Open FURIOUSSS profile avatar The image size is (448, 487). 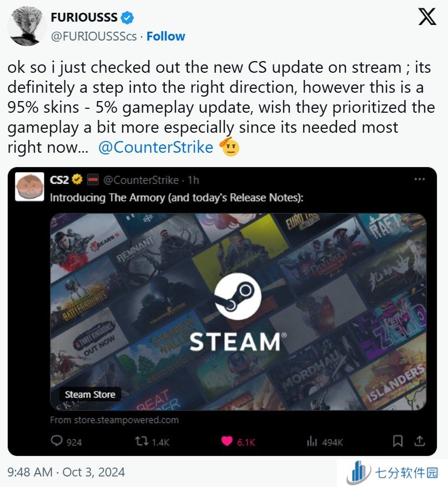[27, 27]
